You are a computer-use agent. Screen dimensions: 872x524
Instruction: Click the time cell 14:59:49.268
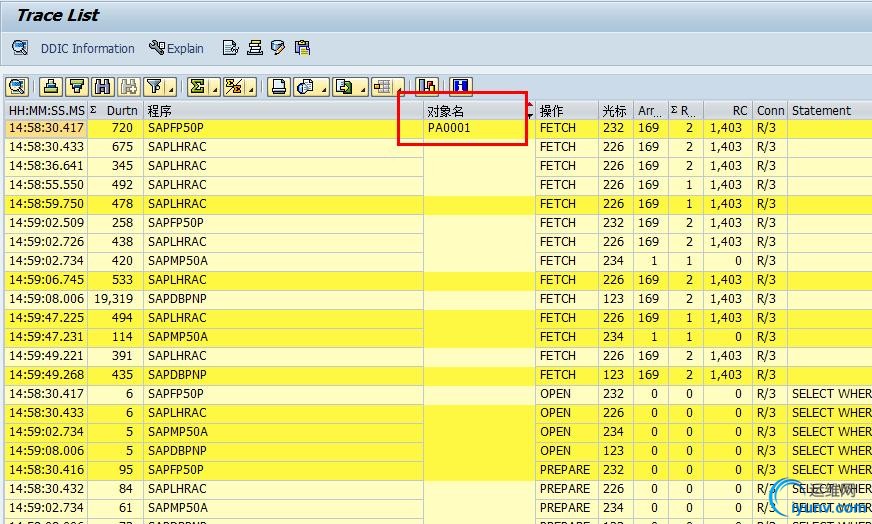[47, 374]
